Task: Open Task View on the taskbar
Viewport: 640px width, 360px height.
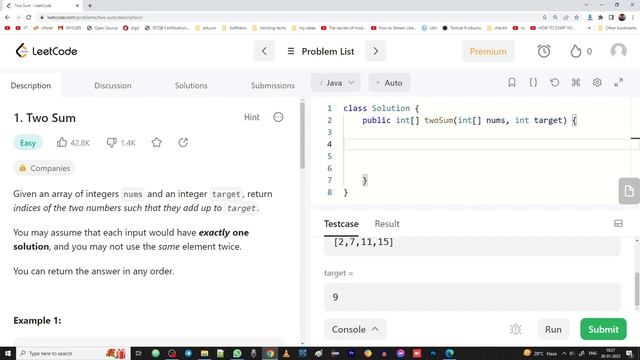Action: 139,353
